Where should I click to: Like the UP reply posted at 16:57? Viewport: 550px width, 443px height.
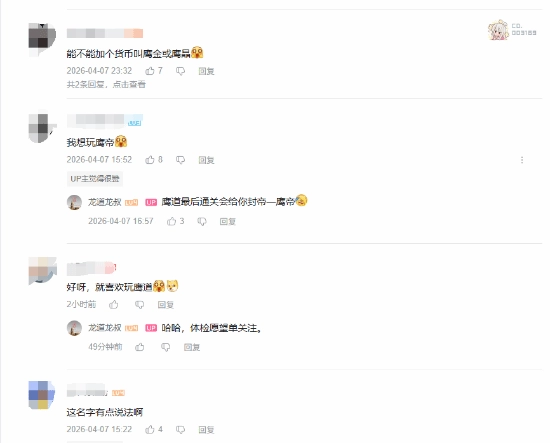click(172, 221)
